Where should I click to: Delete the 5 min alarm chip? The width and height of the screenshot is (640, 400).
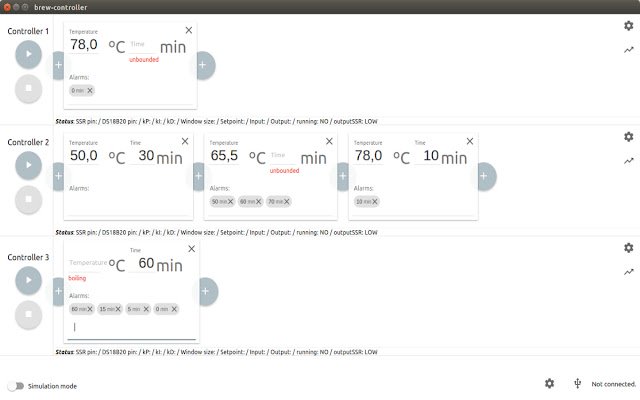146,309
